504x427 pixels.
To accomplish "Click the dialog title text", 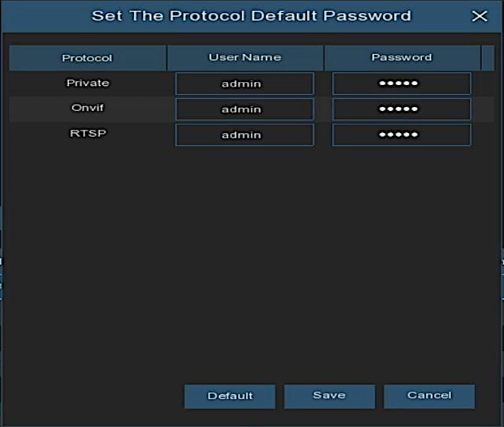I will 251,16.
